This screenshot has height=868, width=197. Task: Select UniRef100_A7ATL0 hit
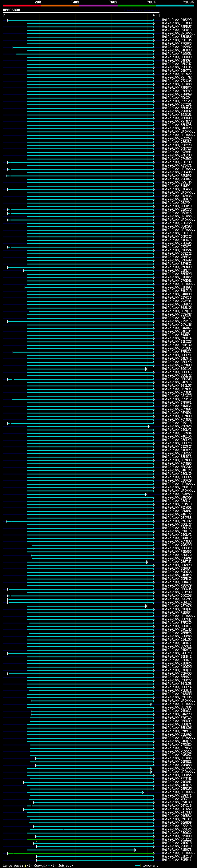click(x=177, y=718)
